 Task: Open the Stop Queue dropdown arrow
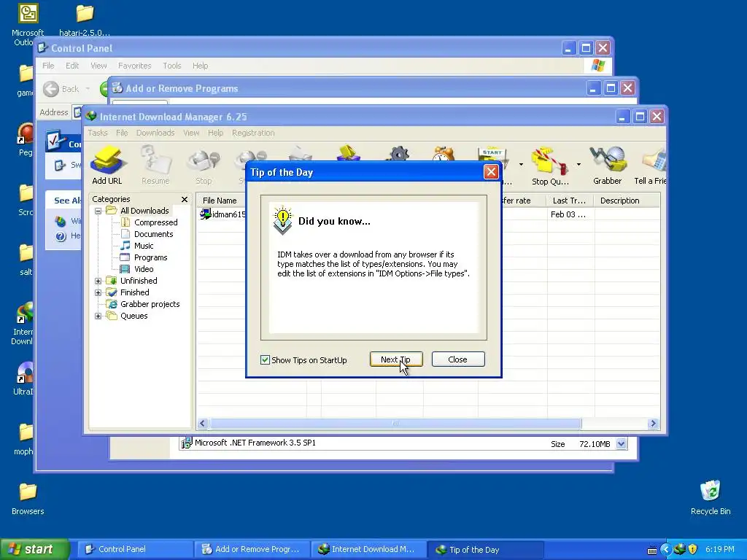pos(578,165)
